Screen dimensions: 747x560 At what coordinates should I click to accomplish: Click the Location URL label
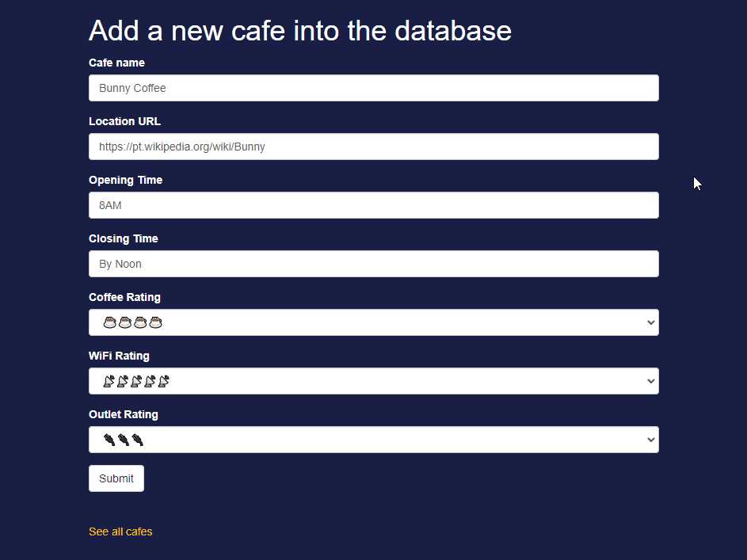coord(125,121)
